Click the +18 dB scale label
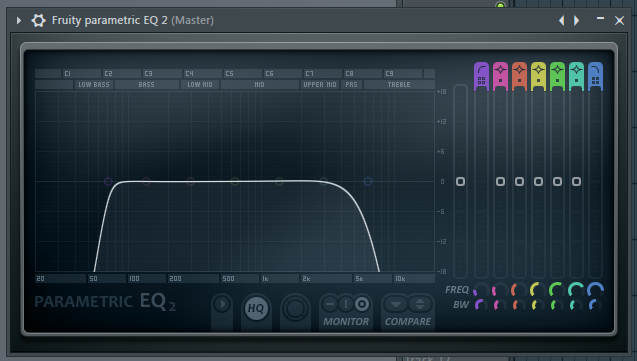 coord(442,92)
